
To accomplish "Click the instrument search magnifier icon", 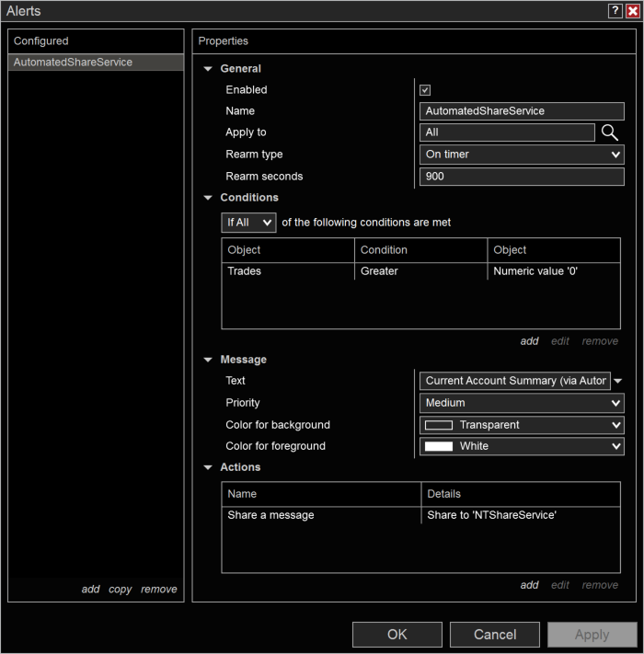I will pos(610,132).
